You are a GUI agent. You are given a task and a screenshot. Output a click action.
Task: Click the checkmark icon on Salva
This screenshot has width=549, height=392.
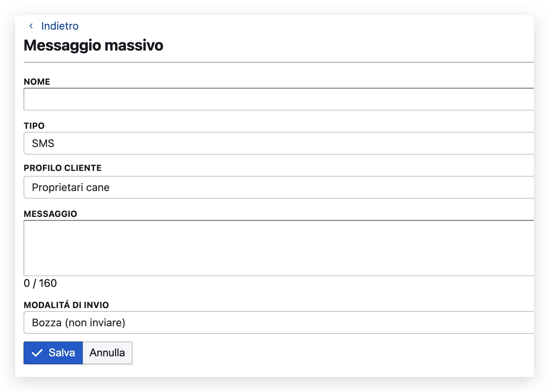pyautogui.click(x=37, y=353)
